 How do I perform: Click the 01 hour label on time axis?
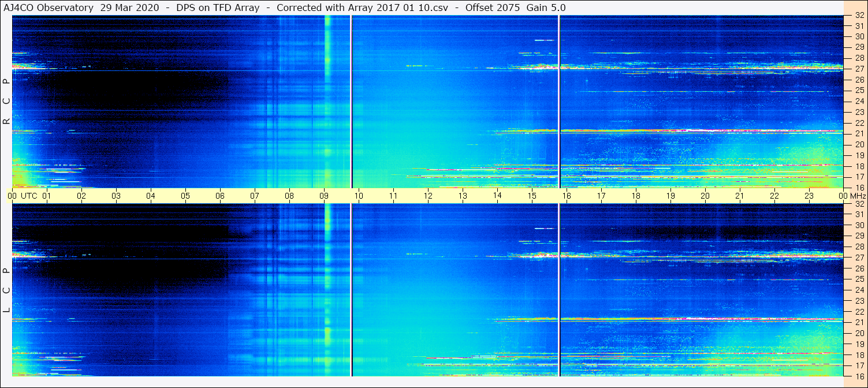point(47,196)
